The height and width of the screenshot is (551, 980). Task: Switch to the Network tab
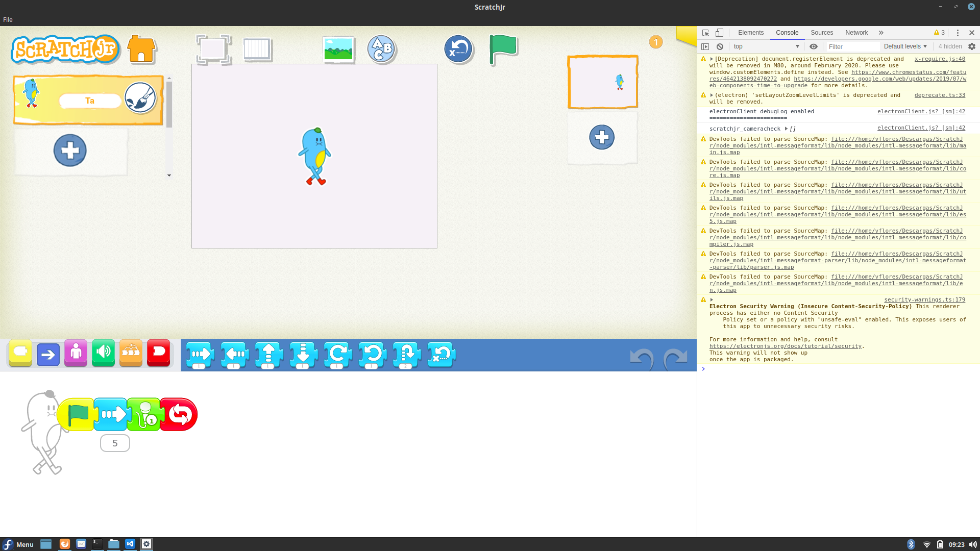pos(856,32)
